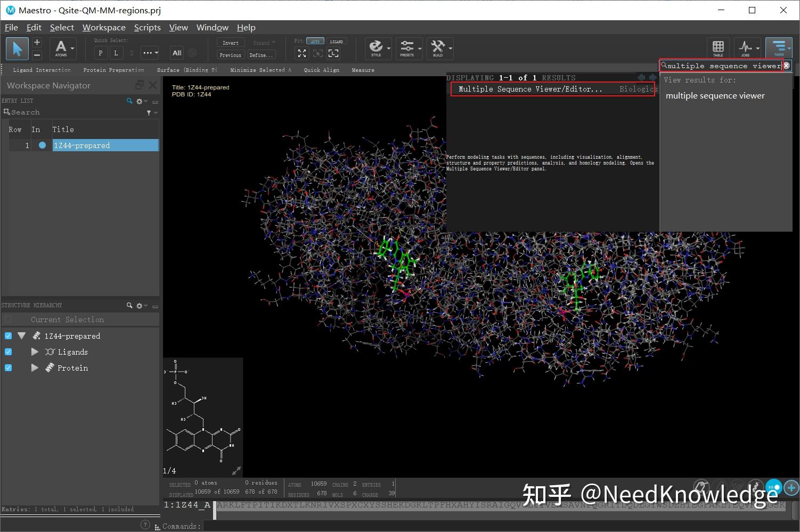Click the fit-to-screen icon
This screenshot has width=800, height=532.
point(302,53)
